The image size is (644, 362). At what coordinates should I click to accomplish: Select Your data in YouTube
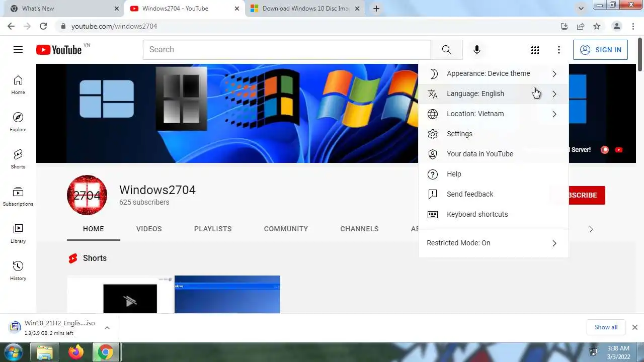pyautogui.click(x=493, y=154)
